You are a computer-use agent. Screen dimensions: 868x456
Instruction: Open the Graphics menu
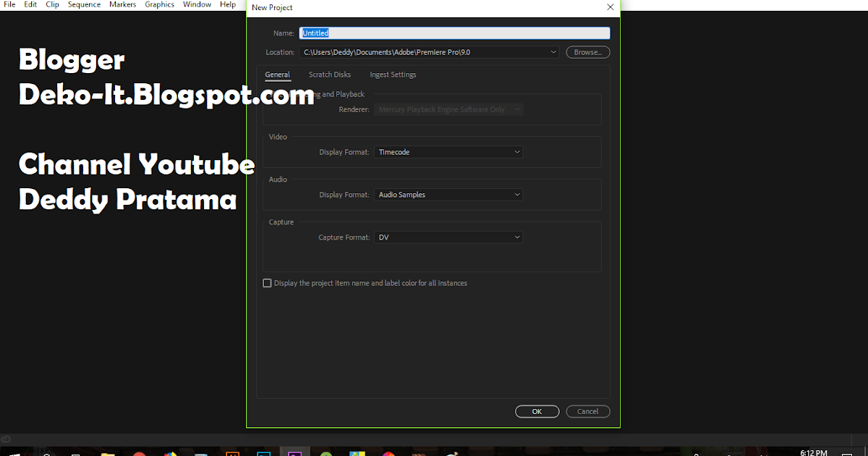[159, 4]
